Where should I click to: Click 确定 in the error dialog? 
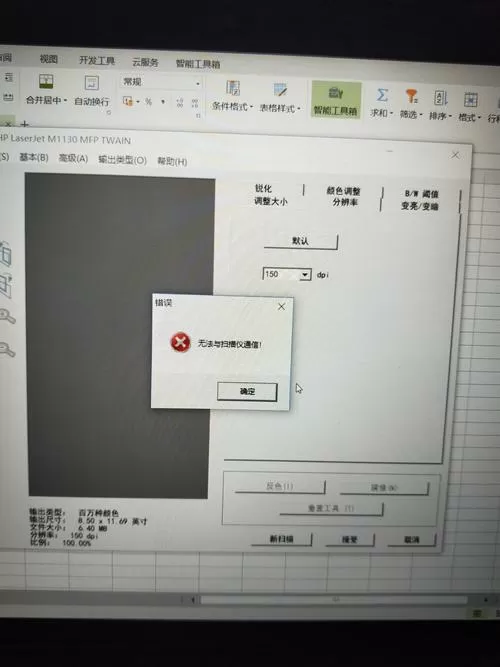coord(247,391)
